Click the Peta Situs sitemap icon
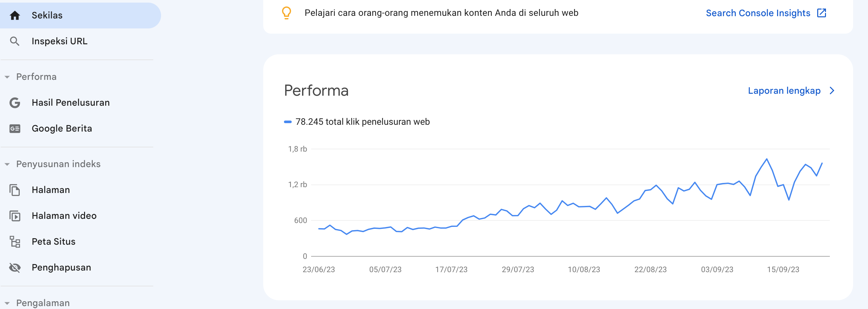Image resolution: width=868 pixels, height=309 pixels. tap(15, 242)
